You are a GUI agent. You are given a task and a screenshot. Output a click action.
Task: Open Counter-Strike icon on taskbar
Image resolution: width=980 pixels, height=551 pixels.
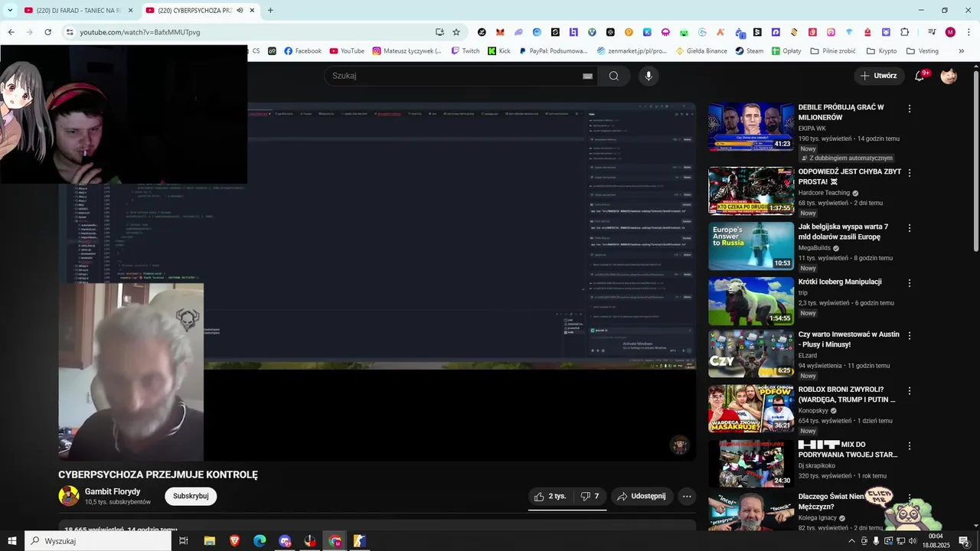(360, 541)
